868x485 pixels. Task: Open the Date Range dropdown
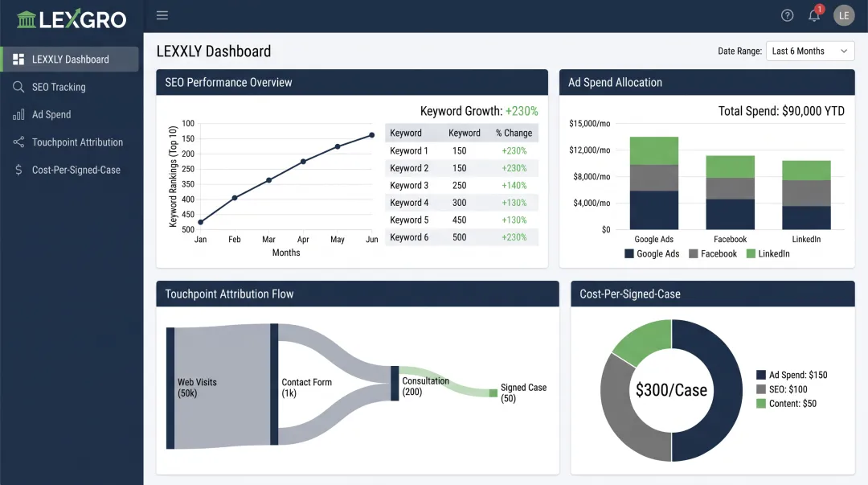810,51
